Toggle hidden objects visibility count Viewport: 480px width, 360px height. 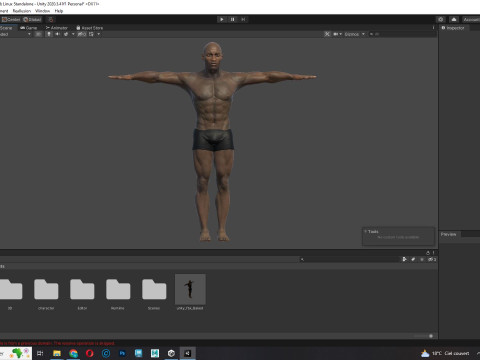(x=82, y=34)
